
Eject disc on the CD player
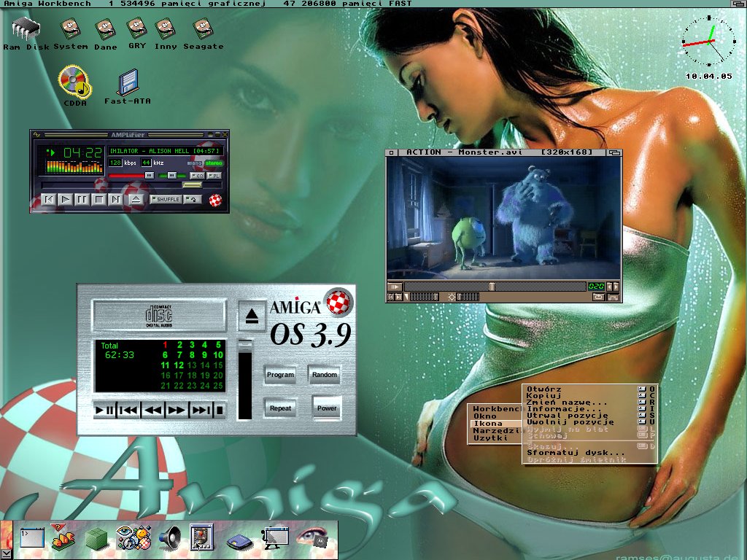[252, 316]
